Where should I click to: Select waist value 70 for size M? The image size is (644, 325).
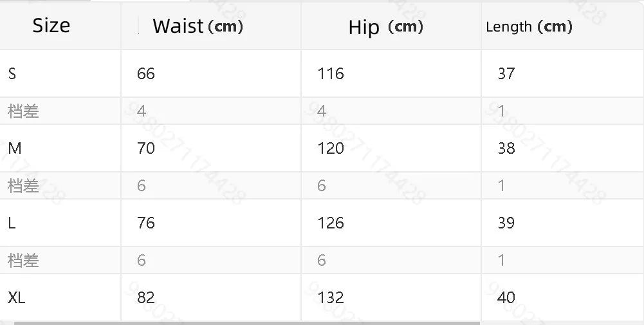[146, 148]
